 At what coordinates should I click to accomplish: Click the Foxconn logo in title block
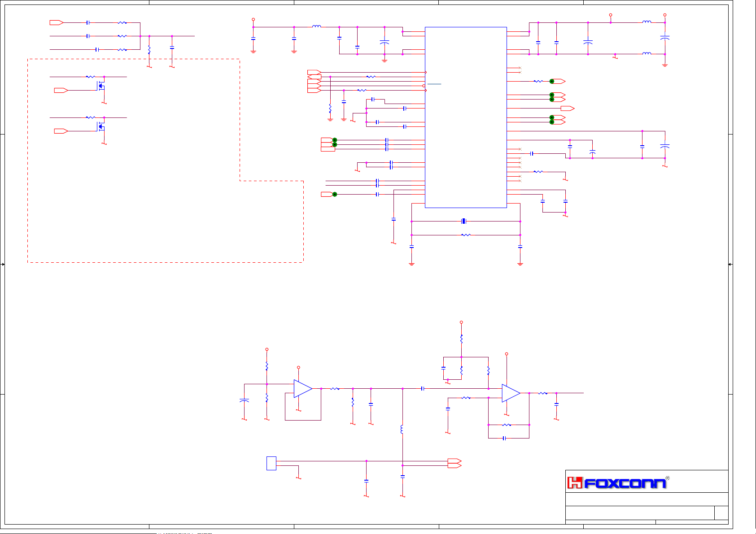(x=618, y=482)
